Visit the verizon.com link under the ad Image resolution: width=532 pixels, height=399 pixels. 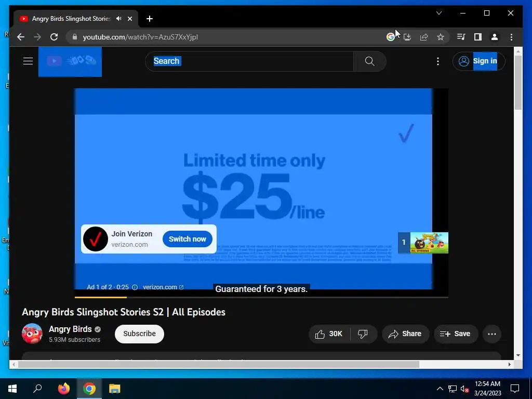163,287
